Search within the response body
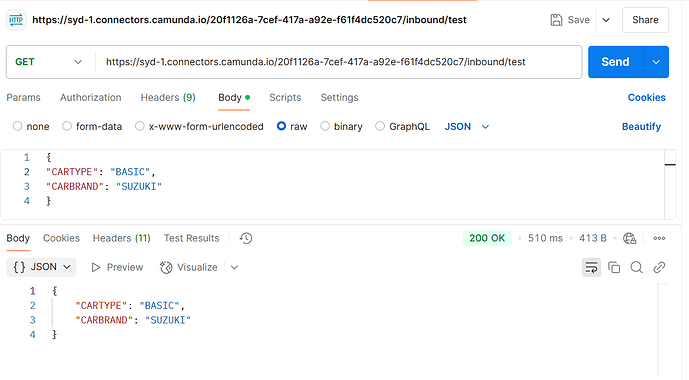 636,267
